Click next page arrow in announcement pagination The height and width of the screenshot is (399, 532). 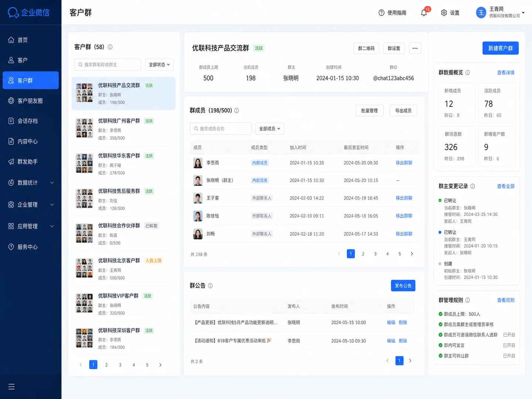click(410, 361)
